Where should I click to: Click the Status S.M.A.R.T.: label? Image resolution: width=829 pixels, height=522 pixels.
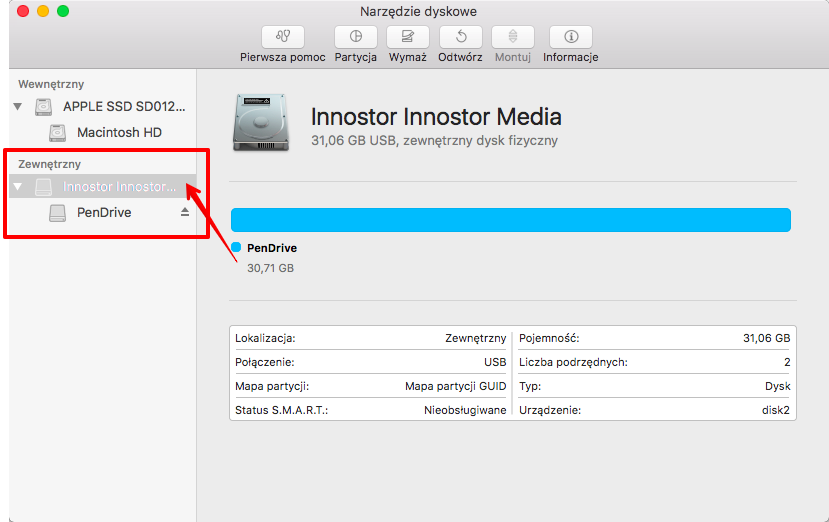(x=282, y=410)
